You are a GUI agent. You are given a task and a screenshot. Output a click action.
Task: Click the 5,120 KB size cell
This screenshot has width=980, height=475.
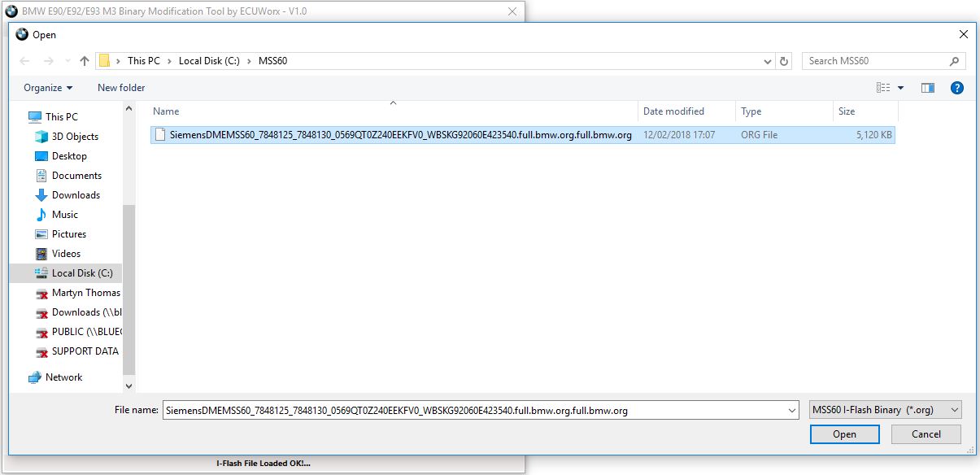(x=874, y=135)
